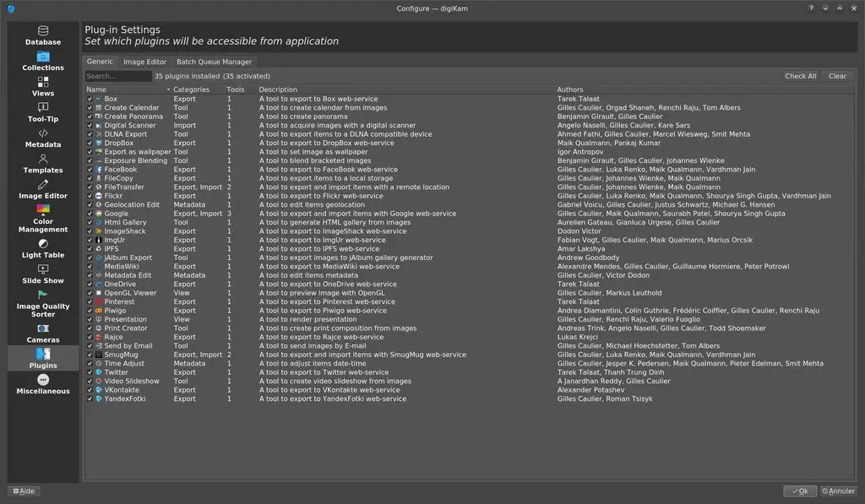Open Color Management settings
Viewport: 865px width, 504px height.
click(41, 221)
